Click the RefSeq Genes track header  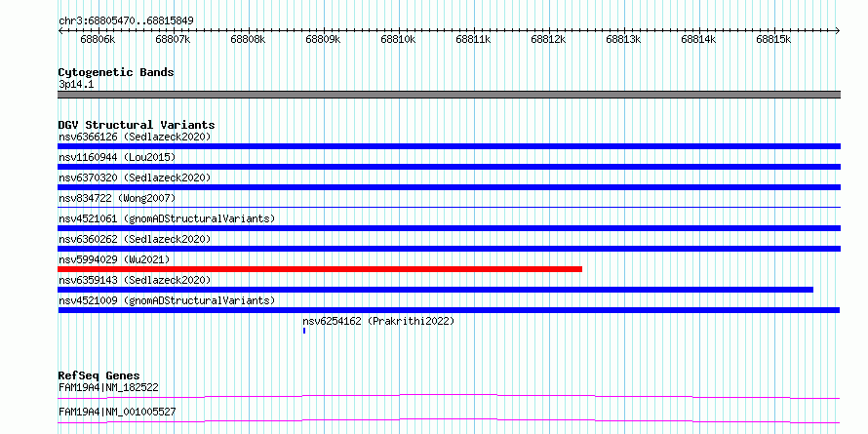99,376
